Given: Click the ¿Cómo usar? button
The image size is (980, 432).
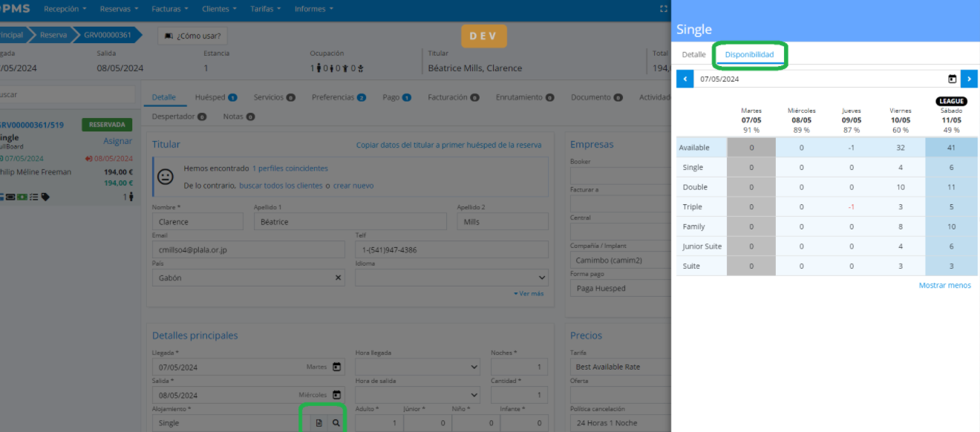Looking at the screenshot, I should pos(193,36).
